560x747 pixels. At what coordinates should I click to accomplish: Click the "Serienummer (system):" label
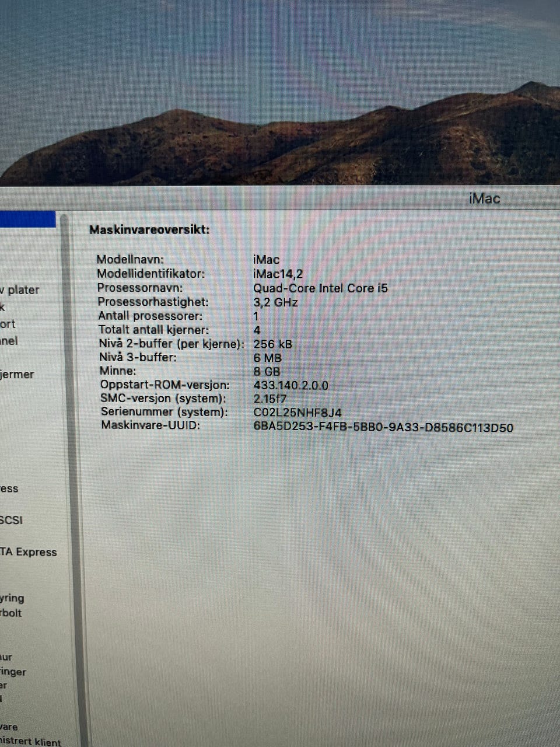tap(164, 411)
